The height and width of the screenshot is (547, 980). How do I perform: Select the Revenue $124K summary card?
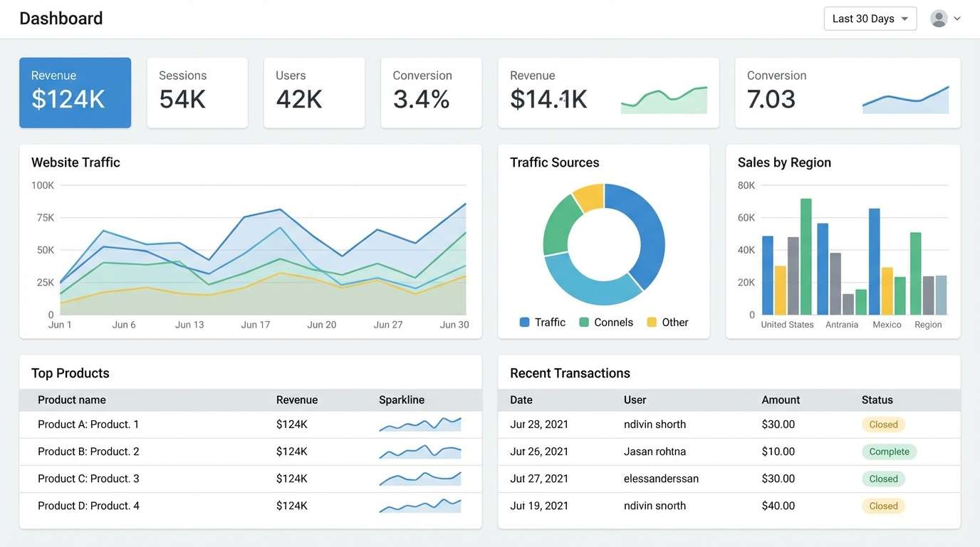pyautogui.click(x=75, y=93)
